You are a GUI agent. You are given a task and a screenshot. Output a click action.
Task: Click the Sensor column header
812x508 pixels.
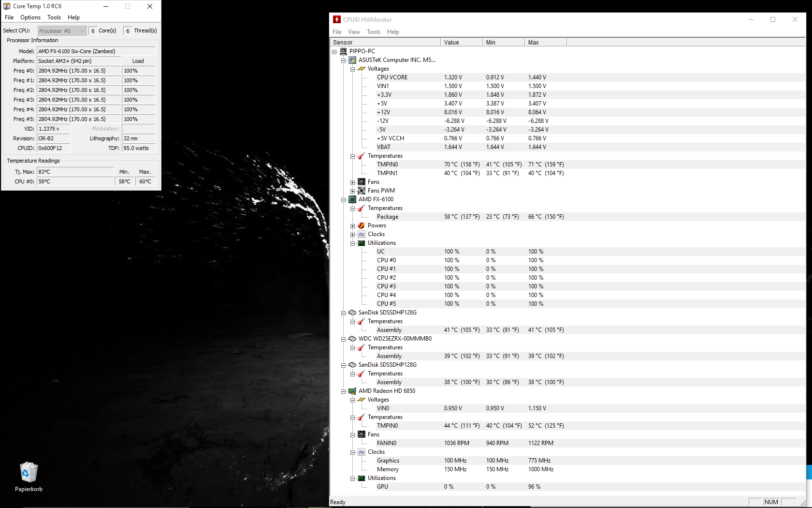[x=385, y=42]
